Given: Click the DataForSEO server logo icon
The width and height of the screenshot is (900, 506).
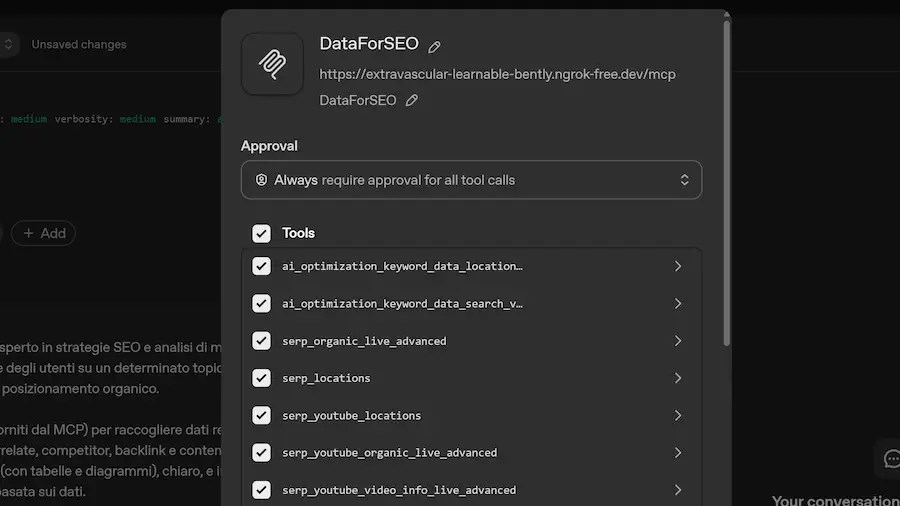Looking at the screenshot, I should click(x=272, y=64).
